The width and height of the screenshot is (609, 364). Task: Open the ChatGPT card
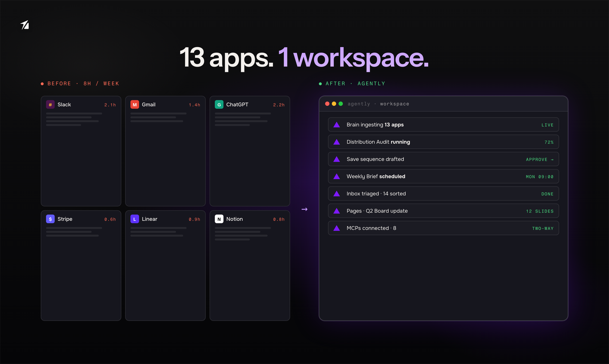[x=250, y=151]
